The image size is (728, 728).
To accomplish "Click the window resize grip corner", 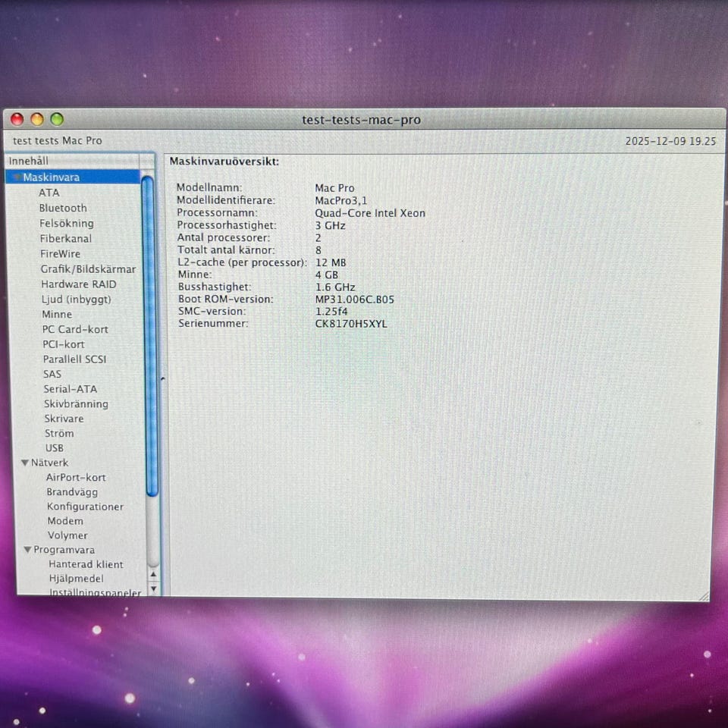I will 703,596.
